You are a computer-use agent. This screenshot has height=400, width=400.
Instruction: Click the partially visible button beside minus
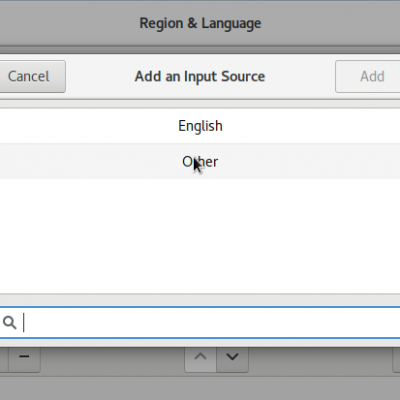[4, 359]
